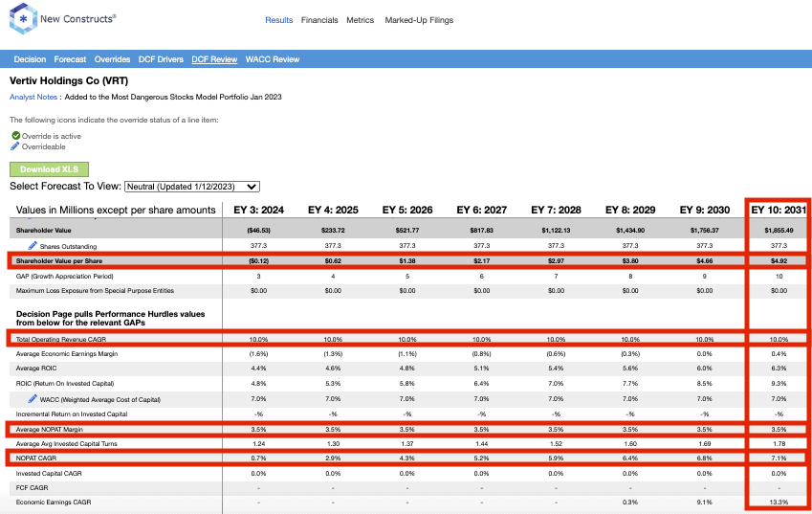812x514 pixels.
Task: Click the GAP (Growth Appreciation Period) label
Action: (x=65, y=277)
